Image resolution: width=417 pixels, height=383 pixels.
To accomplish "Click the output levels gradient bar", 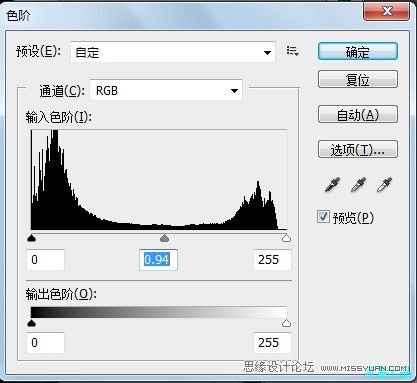I will click(159, 312).
